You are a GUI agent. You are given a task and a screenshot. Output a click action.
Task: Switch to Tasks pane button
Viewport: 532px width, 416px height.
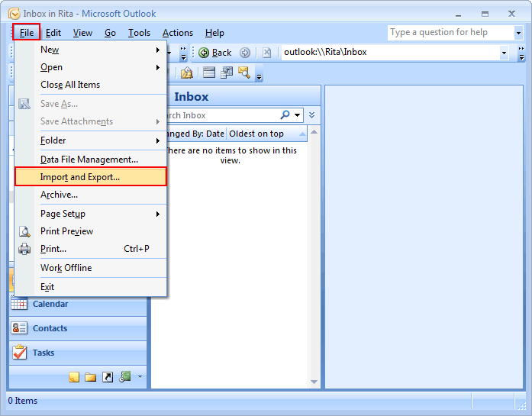click(78, 352)
